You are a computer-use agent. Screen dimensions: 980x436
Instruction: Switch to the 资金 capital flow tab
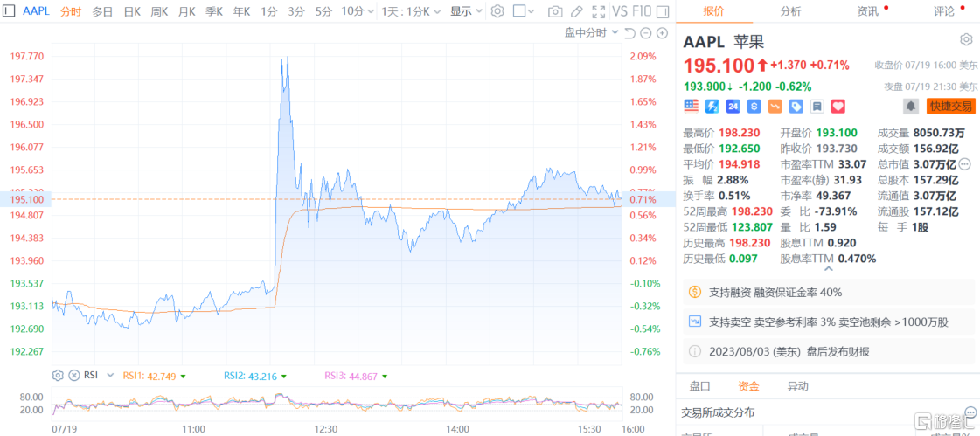[x=748, y=386]
